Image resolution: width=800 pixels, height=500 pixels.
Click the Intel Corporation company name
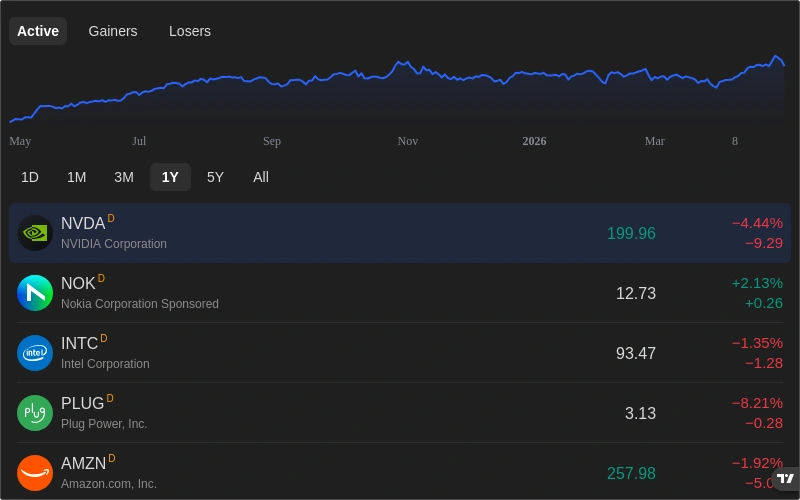point(105,364)
